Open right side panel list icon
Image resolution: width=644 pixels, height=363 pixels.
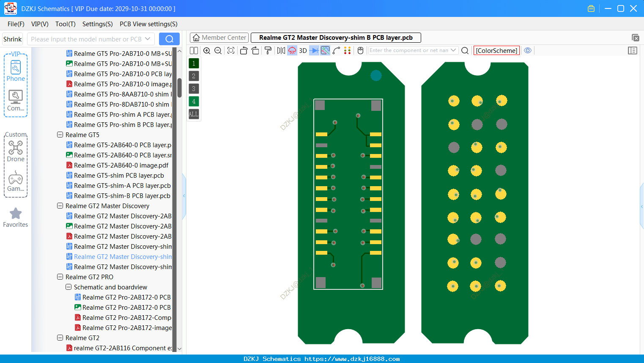[x=633, y=50]
